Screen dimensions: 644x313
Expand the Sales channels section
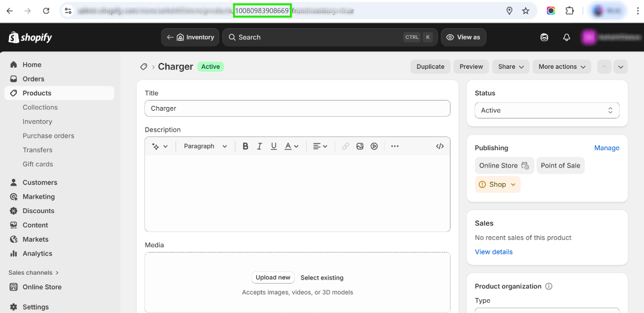coord(34,273)
